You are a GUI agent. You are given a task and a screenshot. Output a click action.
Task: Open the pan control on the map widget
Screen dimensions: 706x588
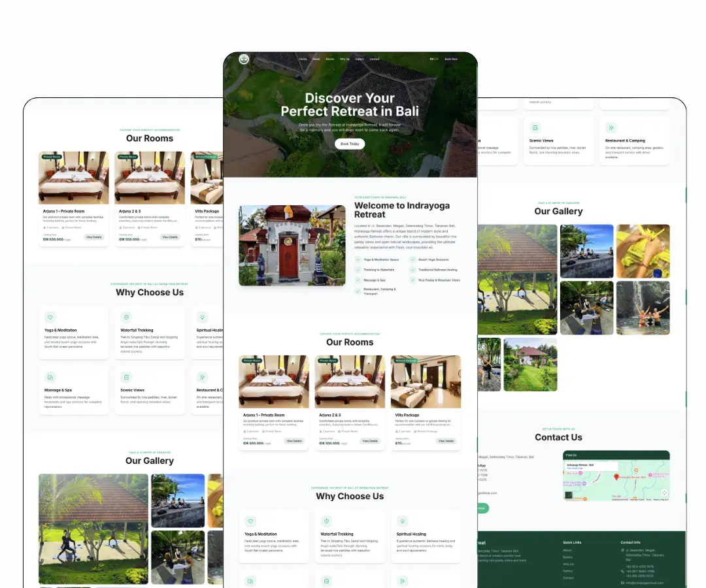tap(665, 493)
